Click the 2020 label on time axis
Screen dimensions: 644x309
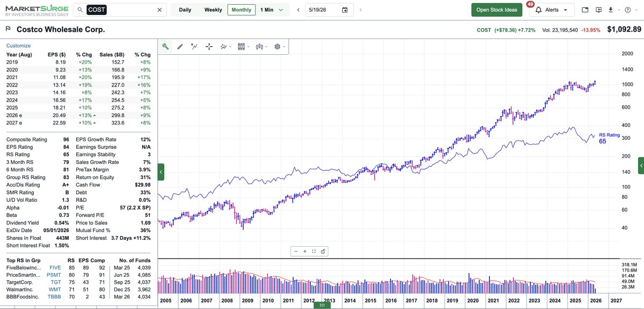coord(472,301)
